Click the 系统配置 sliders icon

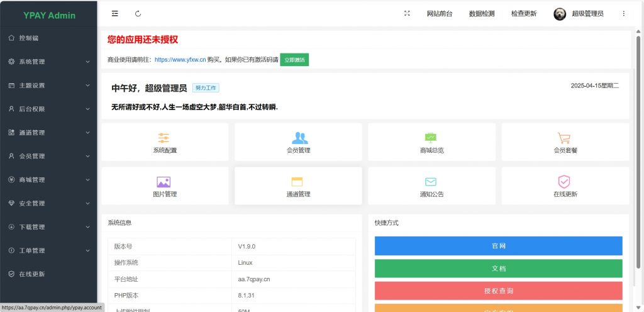point(164,138)
